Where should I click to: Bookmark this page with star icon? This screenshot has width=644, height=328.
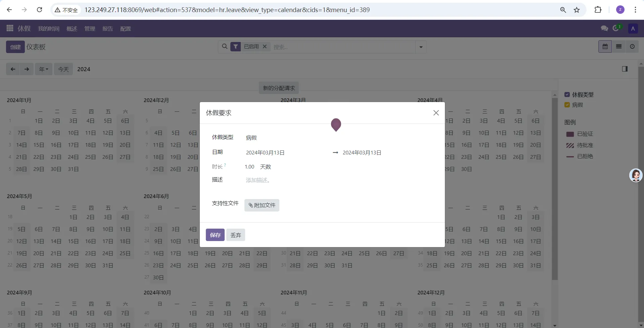pos(577,10)
